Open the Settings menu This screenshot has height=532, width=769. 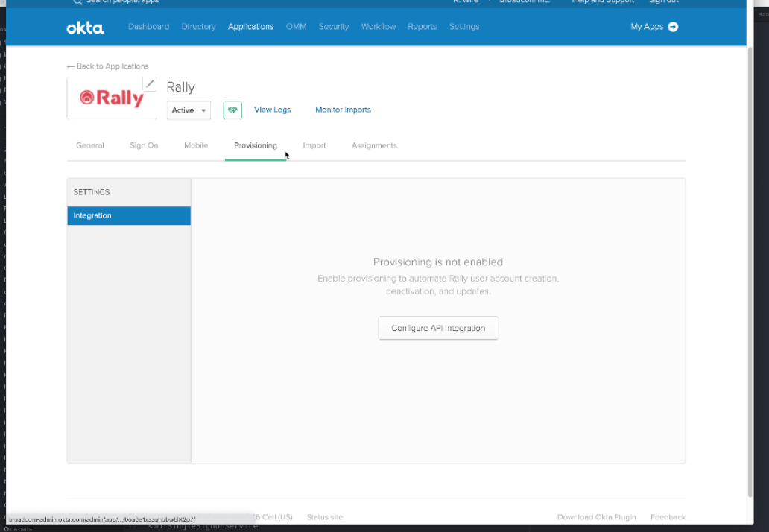pos(464,27)
